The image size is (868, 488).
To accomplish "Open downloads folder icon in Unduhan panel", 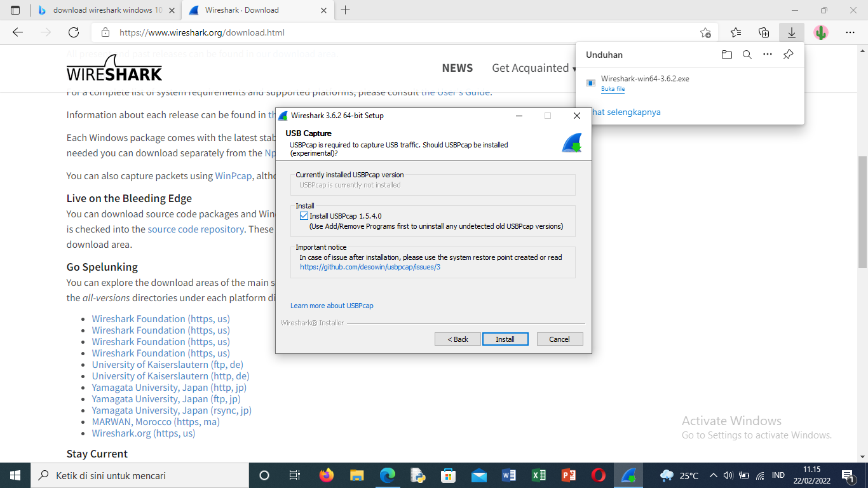I will coord(726,55).
